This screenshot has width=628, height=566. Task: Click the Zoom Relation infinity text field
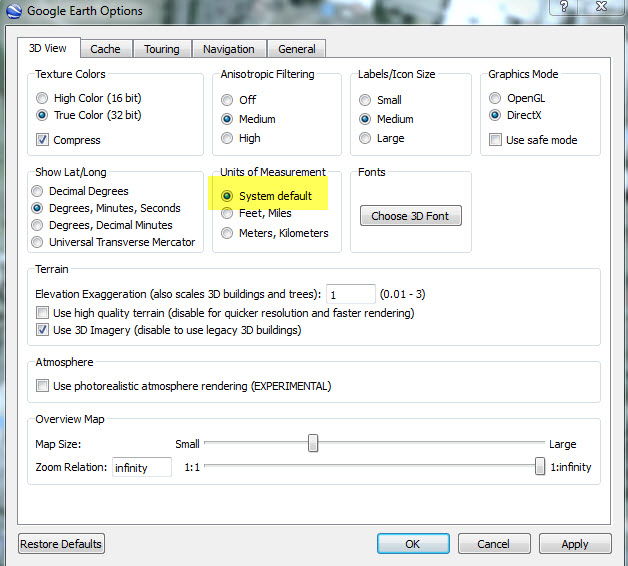click(142, 467)
